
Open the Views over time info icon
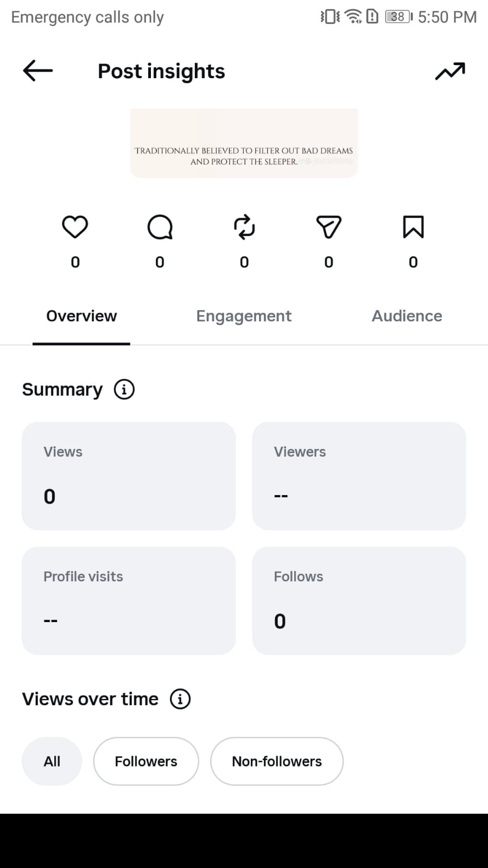click(x=180, y=699)
